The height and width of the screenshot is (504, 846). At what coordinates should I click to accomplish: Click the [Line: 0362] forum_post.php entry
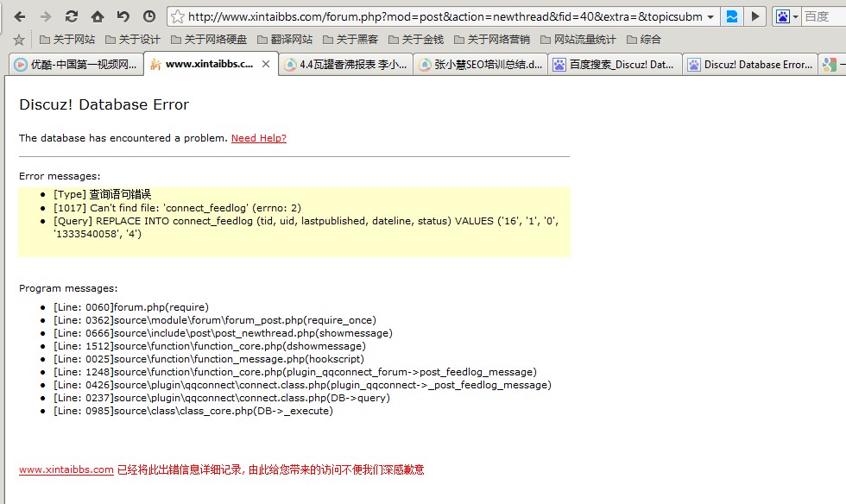[215, 320]
